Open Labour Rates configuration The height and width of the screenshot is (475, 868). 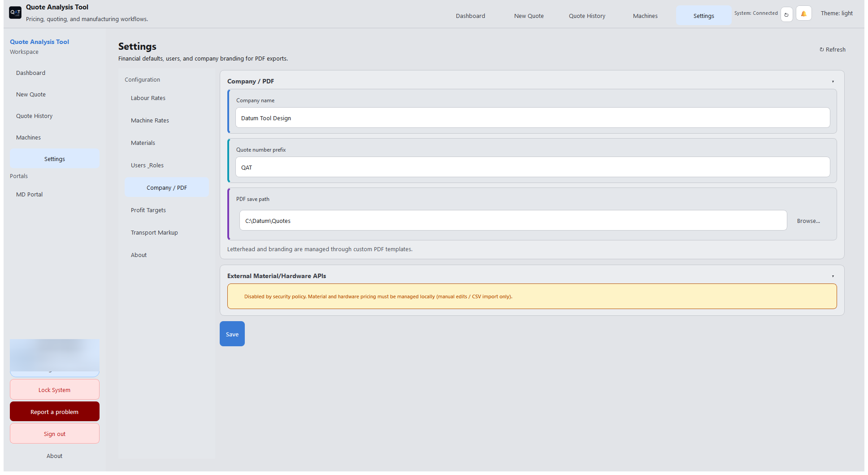pos(167,98)
